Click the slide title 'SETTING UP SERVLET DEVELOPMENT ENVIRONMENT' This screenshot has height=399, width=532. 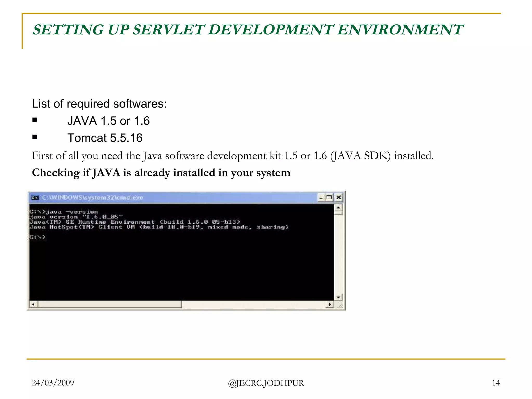248,29
